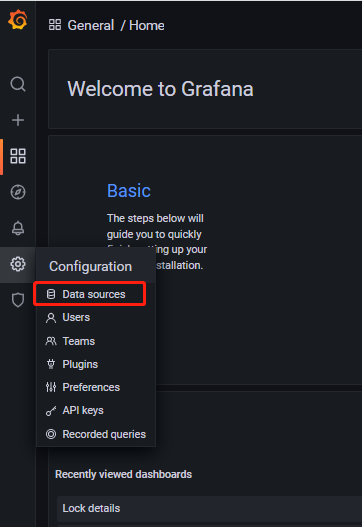Open the Alerting bell icon
The image size is (362, 527).
click(x=18, y=228)
